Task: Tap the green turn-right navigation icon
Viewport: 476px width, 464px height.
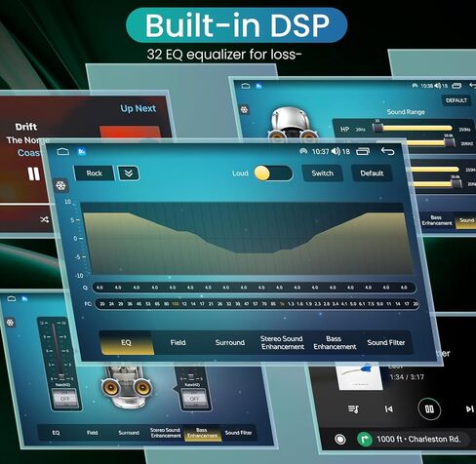Action: [x=365, y=440]
